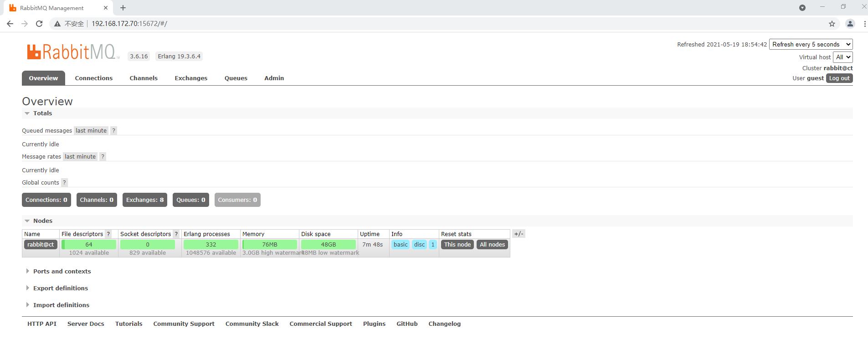Click Connections: 0 count button

(x=46, y=200)
